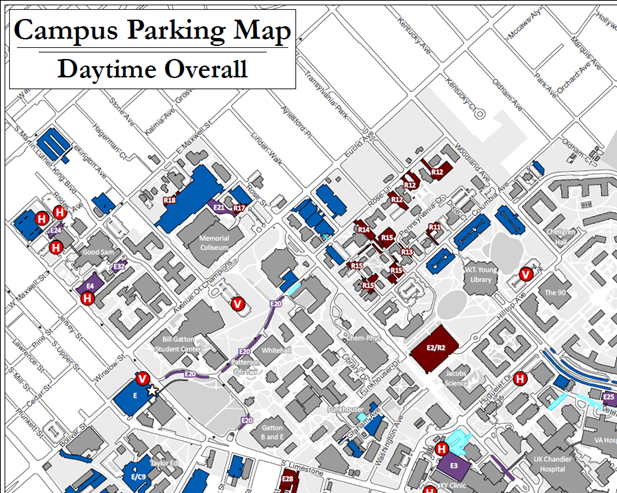Select the R13 parking label
Screen dimensions: 617x493
[407, 252]
